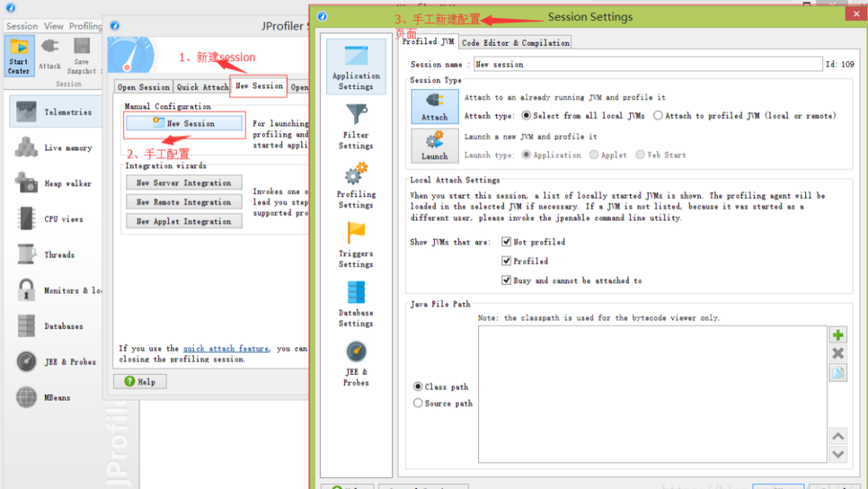This screenshot has width=868, height=489.
Task: Close the Session Settings dialog
Action: [x=856, y=14]
